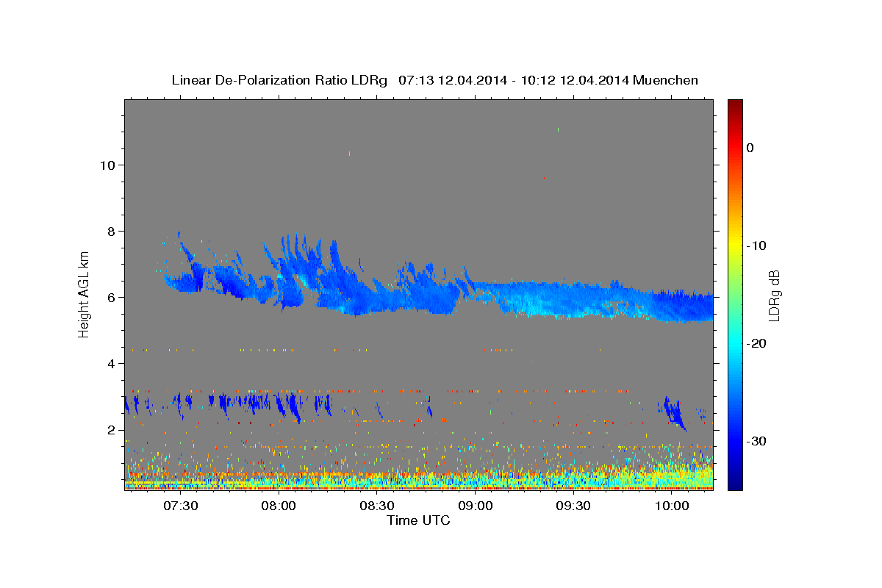Screen dimensions: 882x588
Task: Click the colorbar tick label '0'
Action: pyautogui.click(x=750, y=148)
